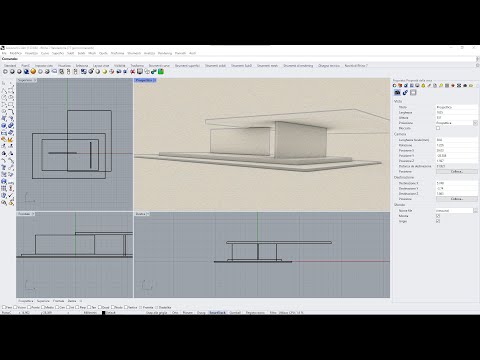Open the Rendering menu

point(165,53)
